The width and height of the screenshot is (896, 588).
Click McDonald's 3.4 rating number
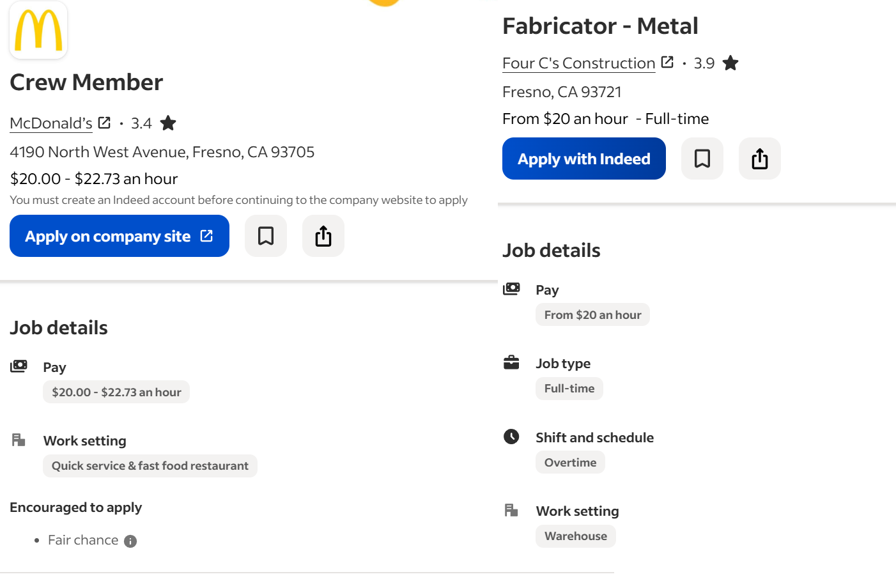click(141, 123)
